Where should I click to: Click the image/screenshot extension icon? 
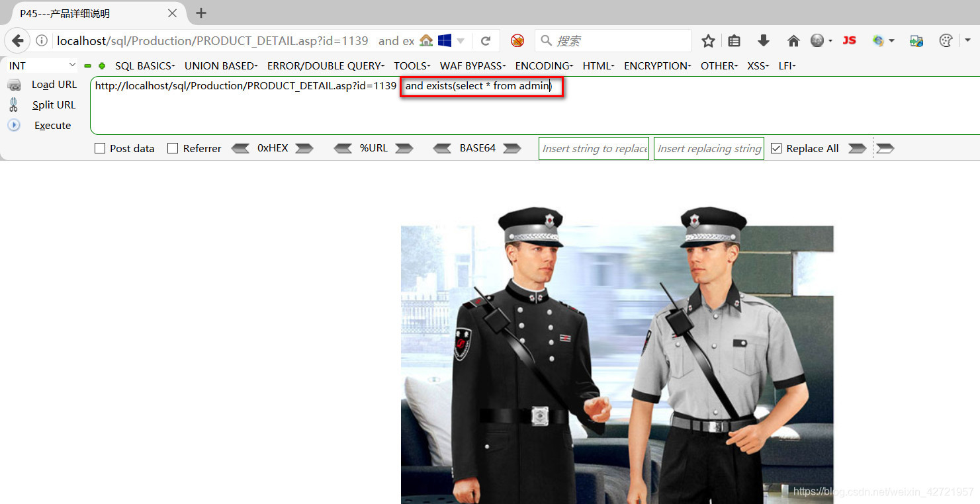pos(916,41)
